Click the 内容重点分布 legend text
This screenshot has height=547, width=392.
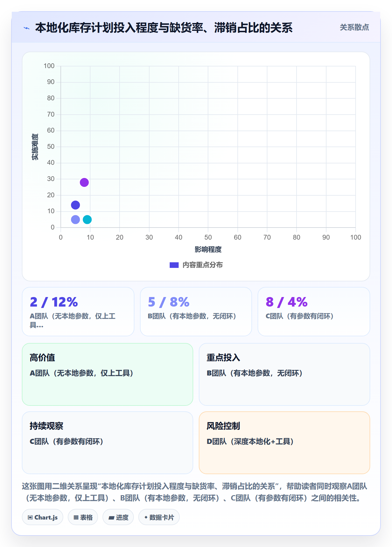pyautogui.click(x=202, y=265)
